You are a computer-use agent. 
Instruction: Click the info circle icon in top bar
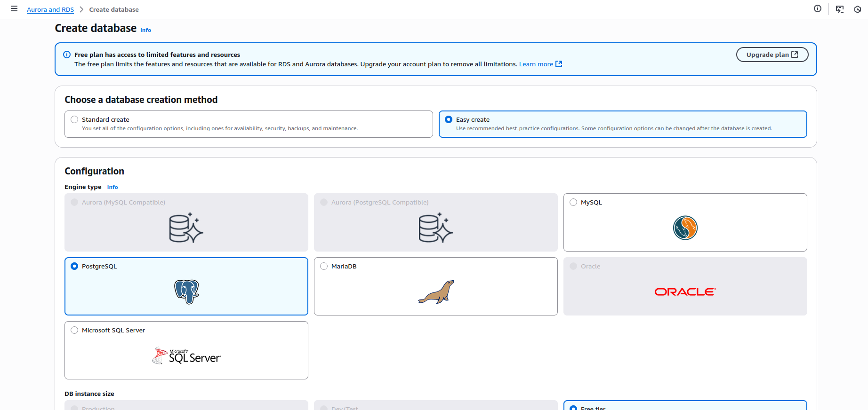point(818,8)
